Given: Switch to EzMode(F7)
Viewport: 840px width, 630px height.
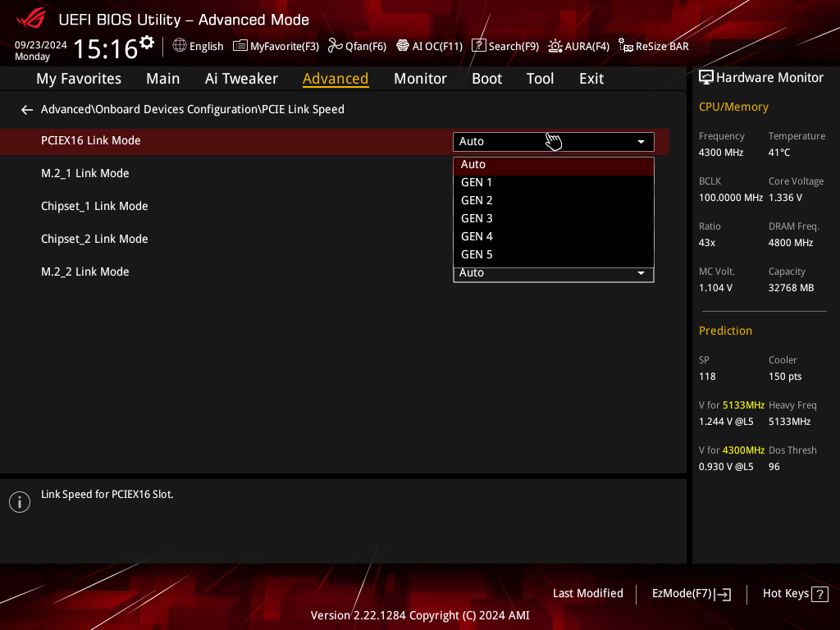Looking at the screenshot, I should coord(691,594).
